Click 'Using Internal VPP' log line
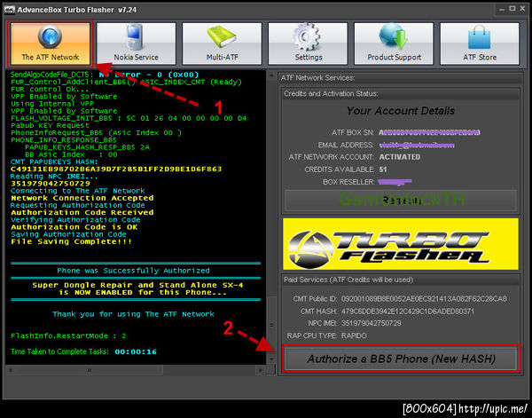Image resolution: width=532 pixels, height=418 pixels. point(52,104)
